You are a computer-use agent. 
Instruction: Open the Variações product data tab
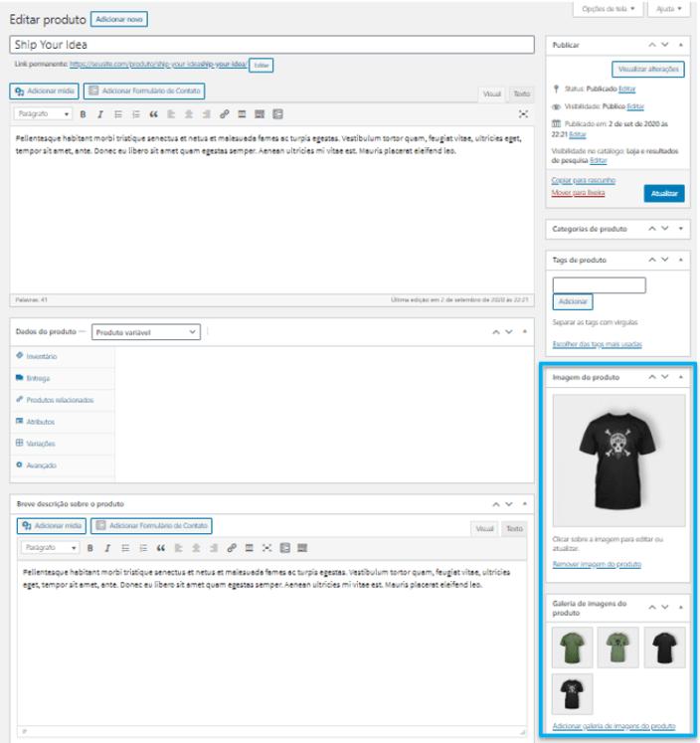41,444
